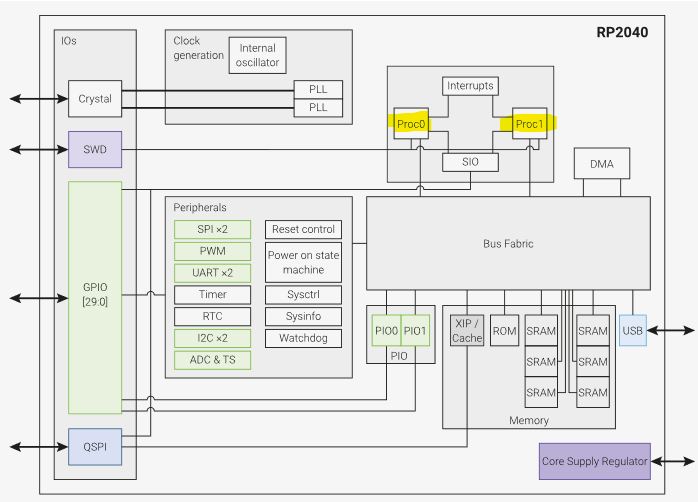Select the Internal oscillator block
Screen dimensions: 698x502
pos(257,55)
